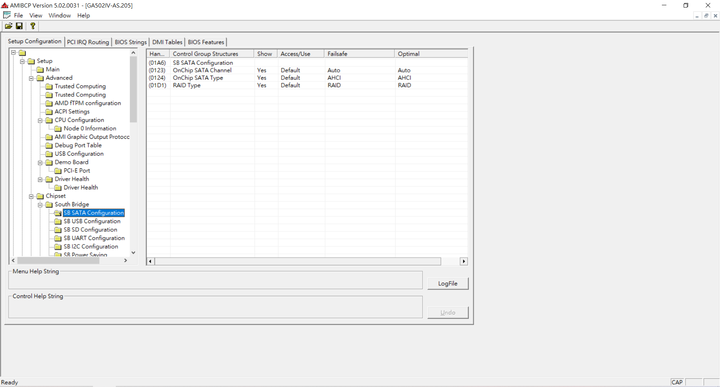Open the View menu
The height and width of the screenshot is (387, 720).
point(35,16)
